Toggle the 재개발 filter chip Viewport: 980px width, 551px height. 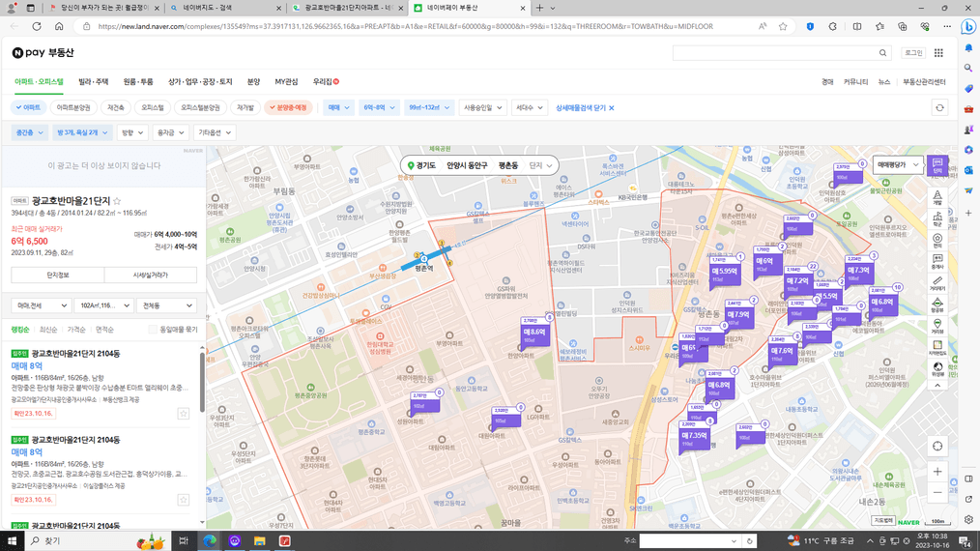point(245,107)
